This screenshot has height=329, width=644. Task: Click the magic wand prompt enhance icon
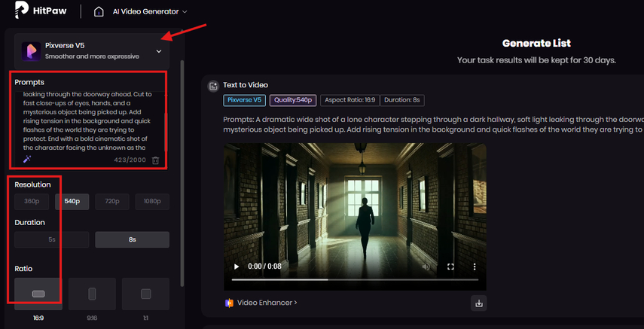[x=27, y=160]
